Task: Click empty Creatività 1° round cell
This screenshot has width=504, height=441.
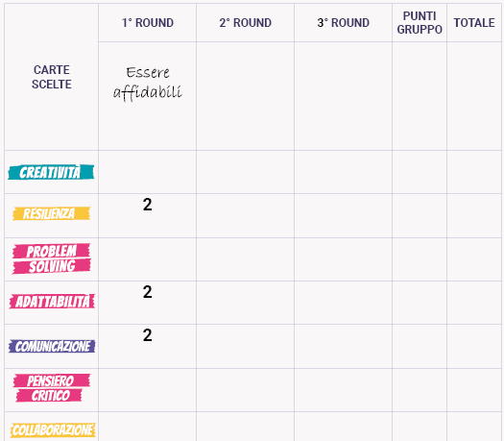Action: pyautogui.click(x=148, y=172)
